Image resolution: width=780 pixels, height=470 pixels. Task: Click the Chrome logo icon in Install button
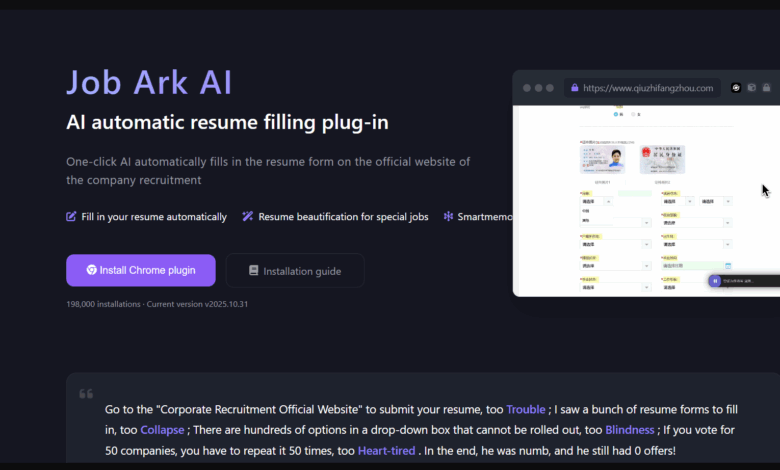pos(92,270)
